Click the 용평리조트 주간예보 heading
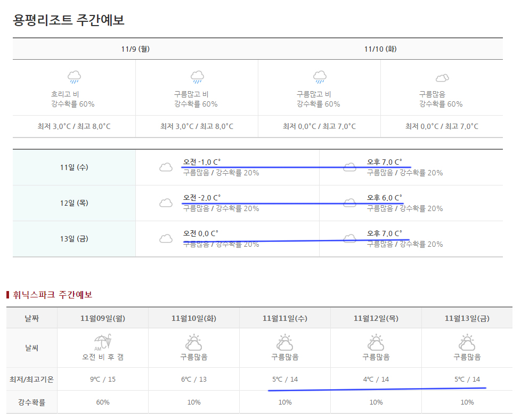Screen dimensions: 521x420 (x=68, y=20)
